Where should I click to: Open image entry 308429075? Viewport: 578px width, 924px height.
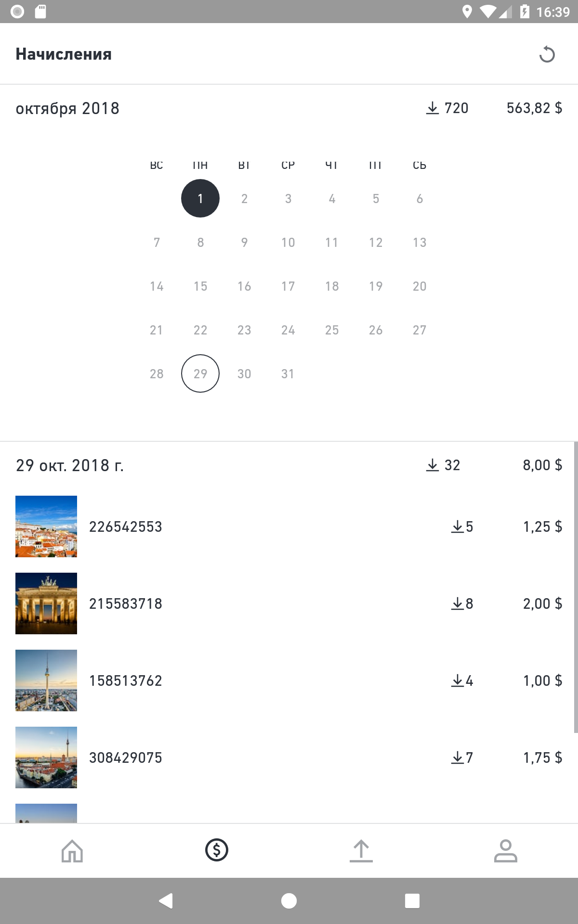coord(289,757)
